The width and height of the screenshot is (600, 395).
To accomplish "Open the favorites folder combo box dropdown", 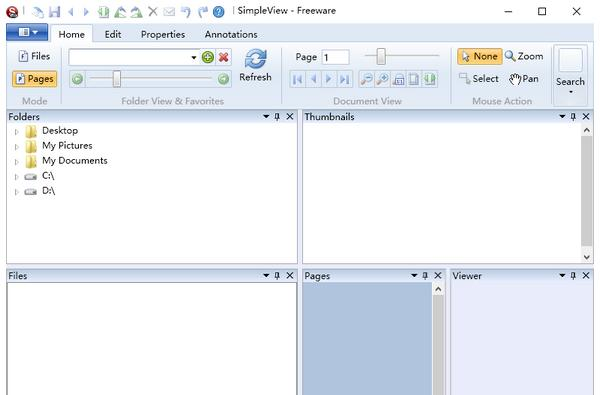I will (x=194, y=58).
